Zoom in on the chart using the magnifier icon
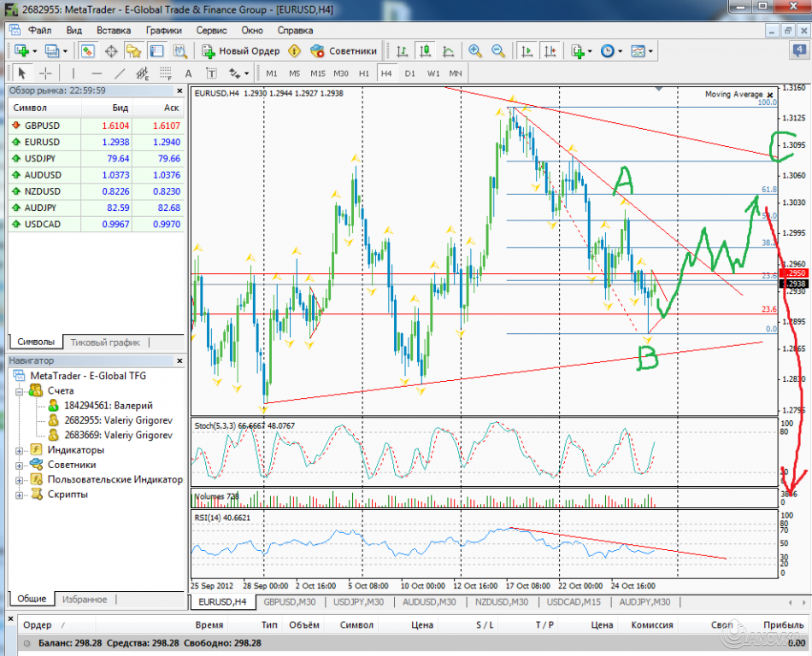 475,51
